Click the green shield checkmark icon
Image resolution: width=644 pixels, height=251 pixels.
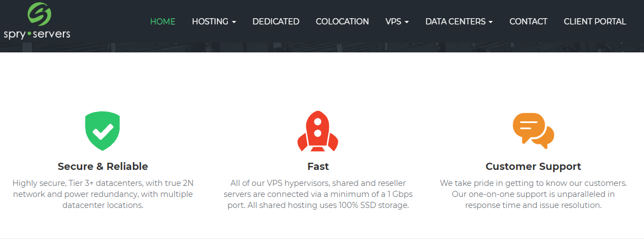pos(102,132)
